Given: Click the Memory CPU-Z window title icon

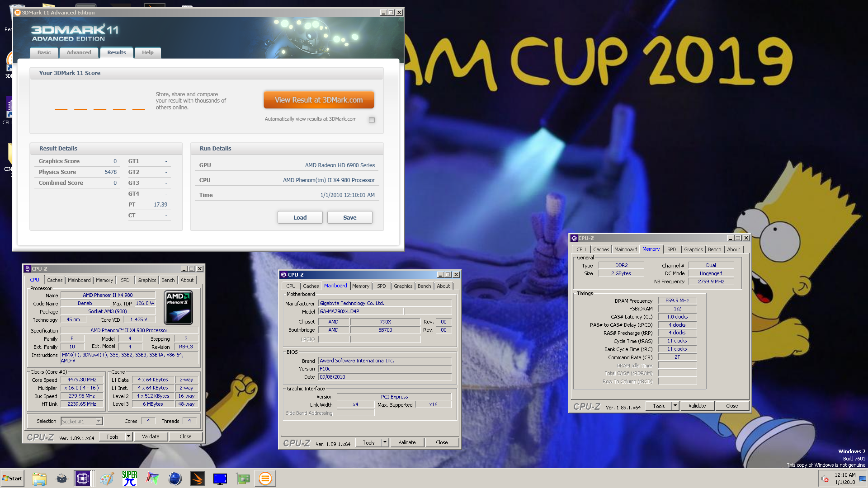Looking at the screenshot, I should [574, 238].
